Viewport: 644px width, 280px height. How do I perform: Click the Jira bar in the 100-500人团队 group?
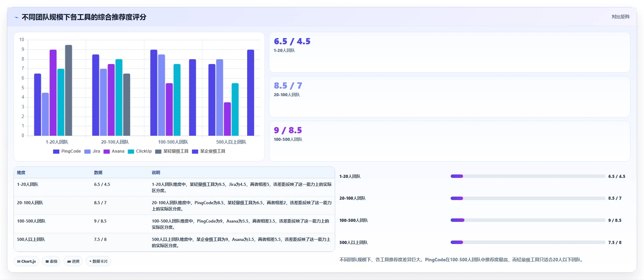[x=162, y=95]
